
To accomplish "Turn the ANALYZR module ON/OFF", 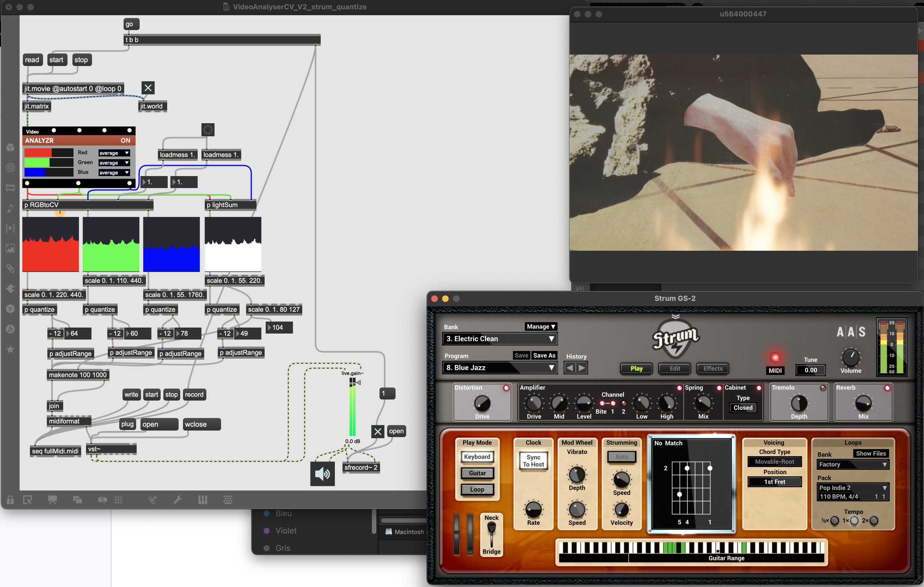I will coord(125,141).
